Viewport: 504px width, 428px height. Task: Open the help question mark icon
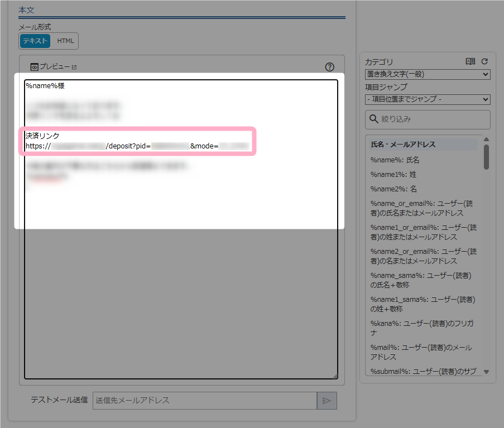(x=329, y=67)
